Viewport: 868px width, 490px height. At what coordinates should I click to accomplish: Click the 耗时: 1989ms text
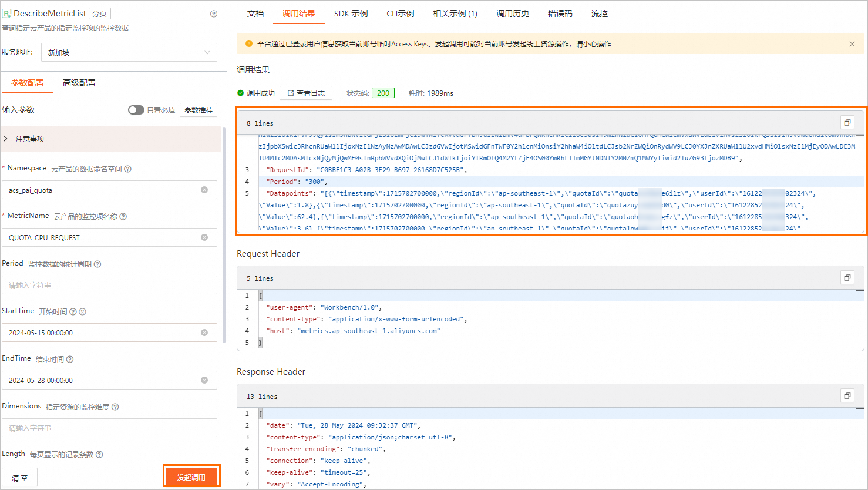click(431, 93)
